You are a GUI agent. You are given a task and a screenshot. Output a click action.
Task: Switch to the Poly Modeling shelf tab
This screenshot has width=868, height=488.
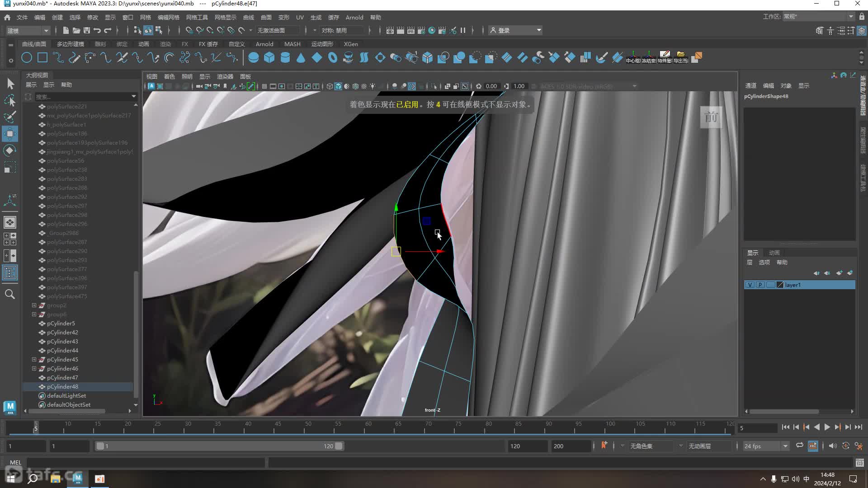[71, 44]
